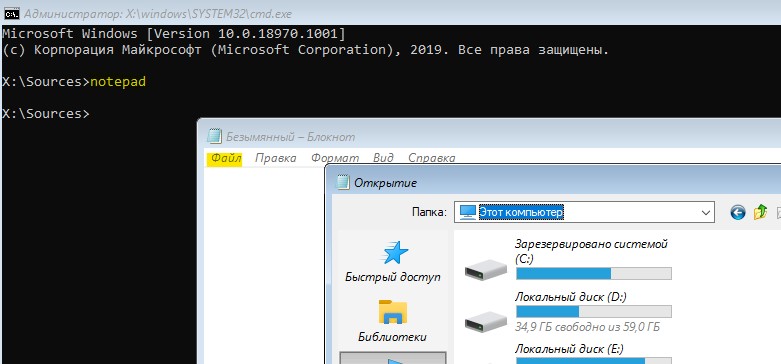Open the Правка menu in Notepad
This screenshot has width=781, height=364.
click(275, 158)
